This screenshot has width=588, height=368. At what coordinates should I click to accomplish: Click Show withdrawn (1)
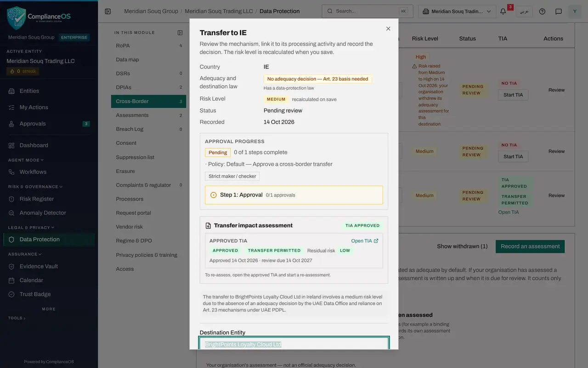(462, 247)
